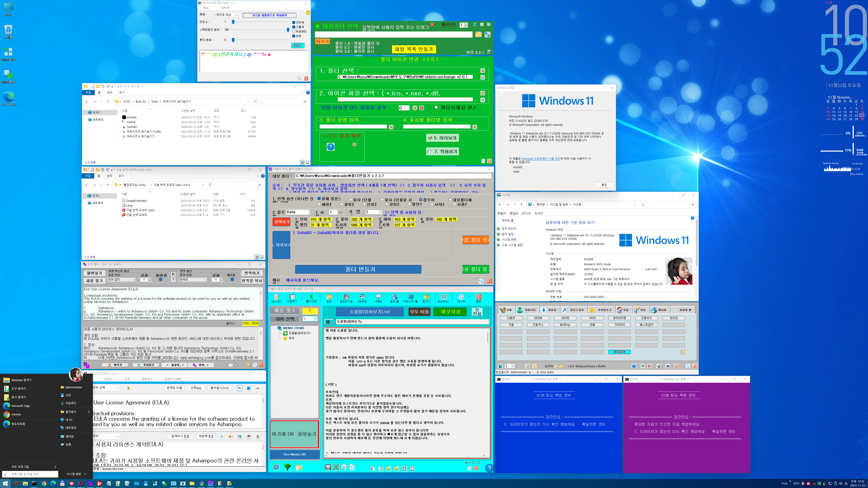Click the green tree icon in memo app
Viewport: 868px width, 488px height.
click(288, 467)
